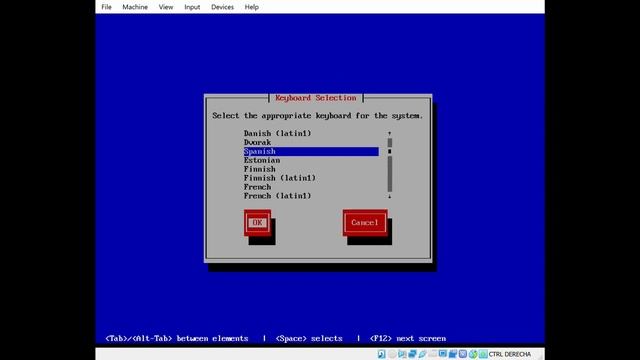Open the Devices menu

tap(222, 7)
